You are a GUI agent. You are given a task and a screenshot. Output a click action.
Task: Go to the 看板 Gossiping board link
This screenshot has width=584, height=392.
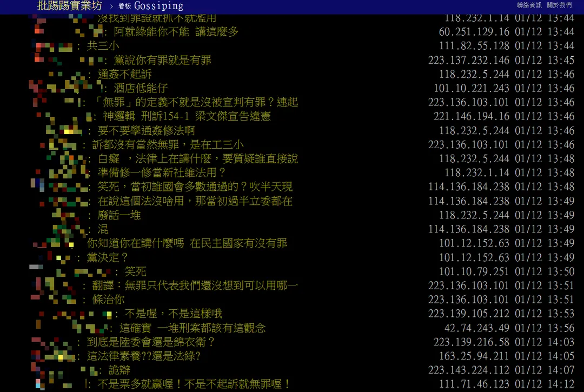(151, 6)
